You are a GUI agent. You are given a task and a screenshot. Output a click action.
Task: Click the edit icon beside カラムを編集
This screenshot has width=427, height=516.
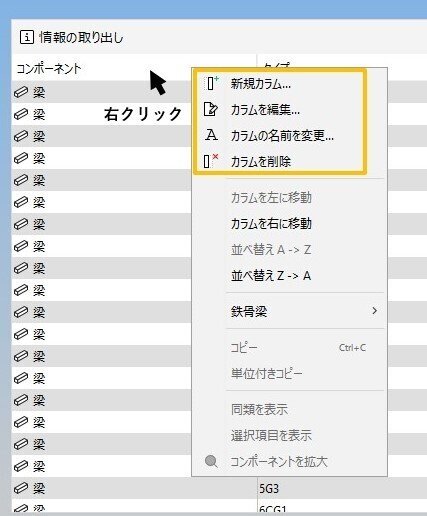click(211, 109)
